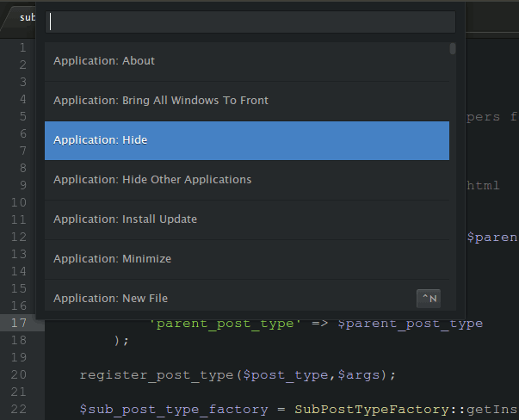Place cursor on register_post_type call
This screenshot has height=420, width=519.
(138, 374)
